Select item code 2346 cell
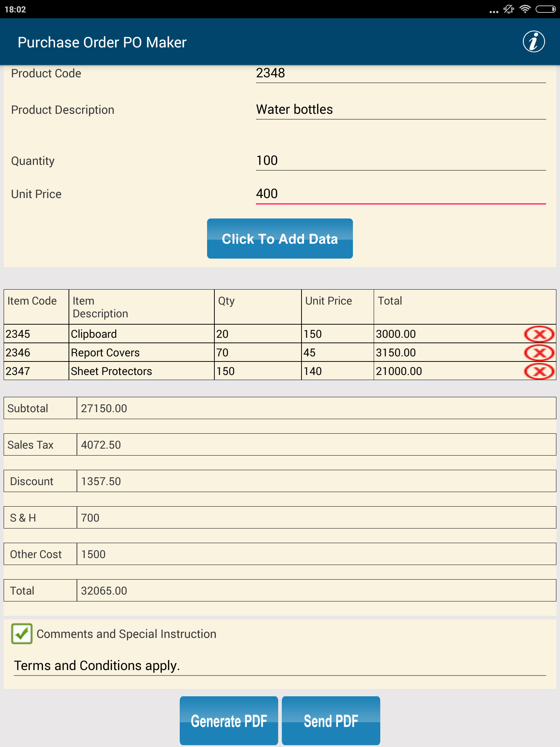The image size is (560, 747). click(36, 352)
